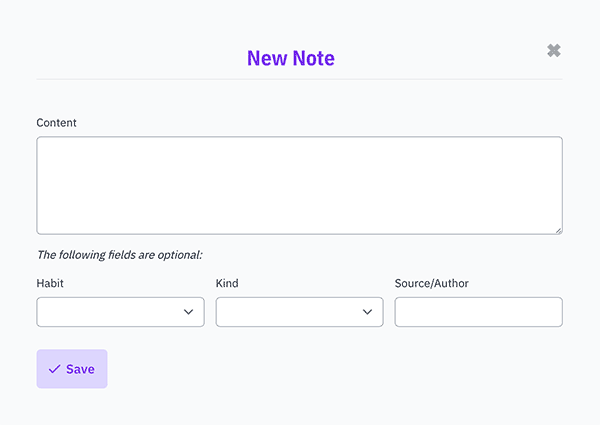Close the New Note dialog with X
The width and height of the screenshot is (600, 425).
554,50
